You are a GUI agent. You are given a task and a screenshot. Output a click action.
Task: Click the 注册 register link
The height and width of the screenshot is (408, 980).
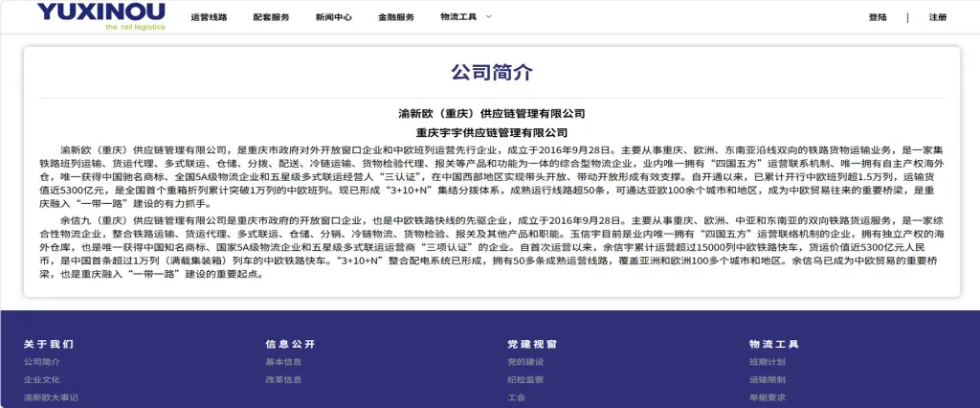pos(938,17)
